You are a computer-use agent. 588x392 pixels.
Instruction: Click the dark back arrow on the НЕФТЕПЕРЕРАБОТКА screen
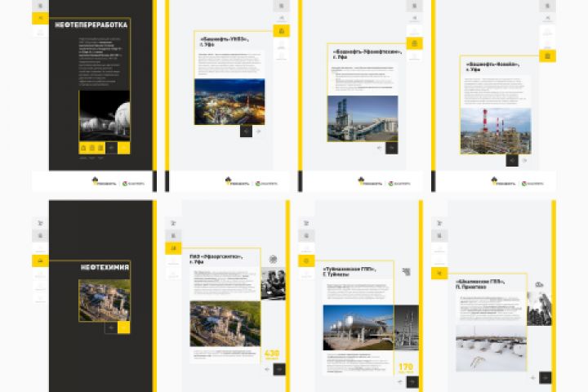click(x=111, y=148)
